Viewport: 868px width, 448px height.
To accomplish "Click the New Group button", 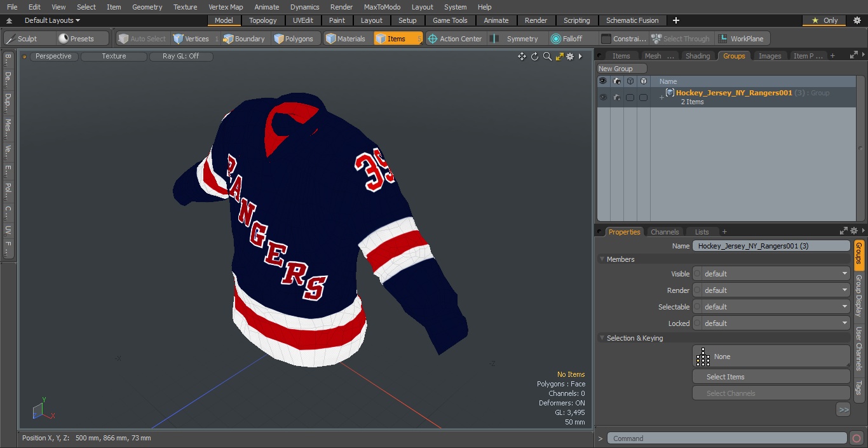I will pyautogui.click(x=622, y=69).
